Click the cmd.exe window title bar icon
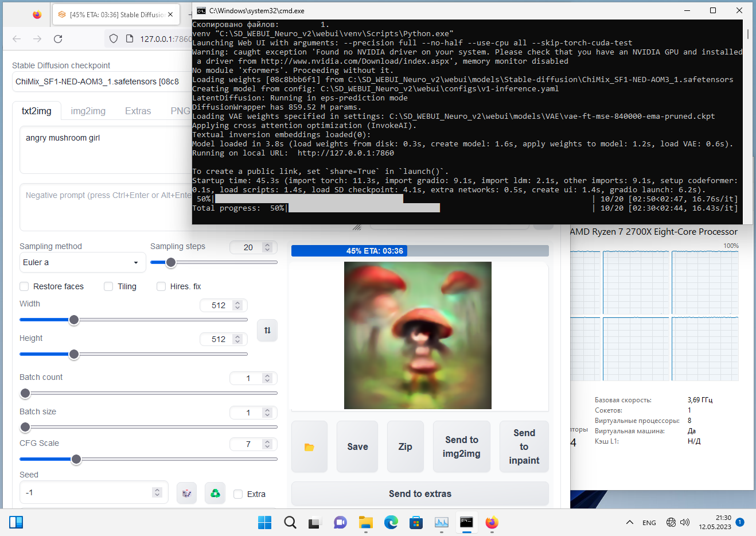 (x=201, y=10)
